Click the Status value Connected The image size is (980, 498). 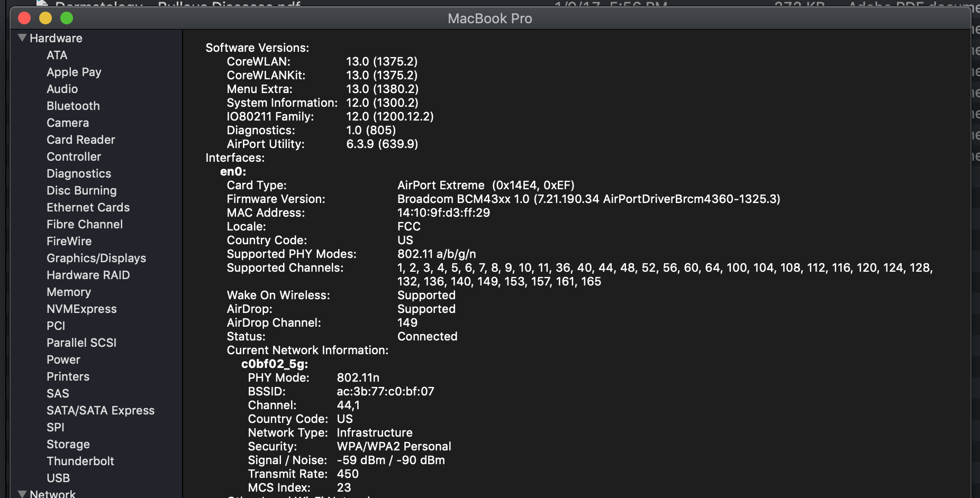point(427,336)
